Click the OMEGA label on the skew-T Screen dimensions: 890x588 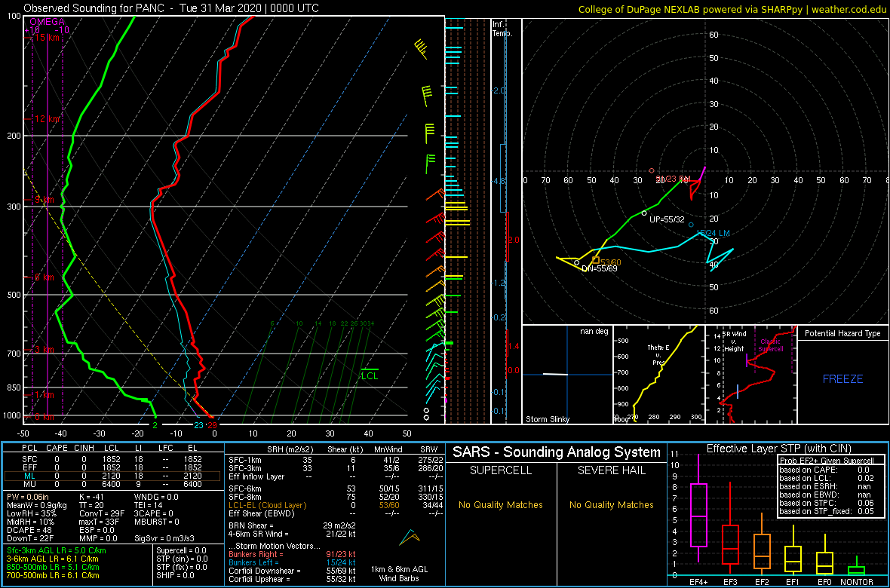click(47, 22)
